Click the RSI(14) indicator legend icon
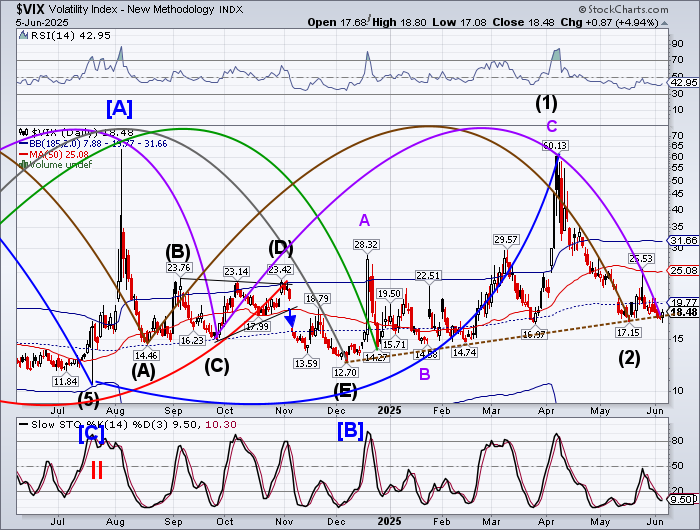The height and width of the screenshot is (530, 700). click(x=23, y=33)
